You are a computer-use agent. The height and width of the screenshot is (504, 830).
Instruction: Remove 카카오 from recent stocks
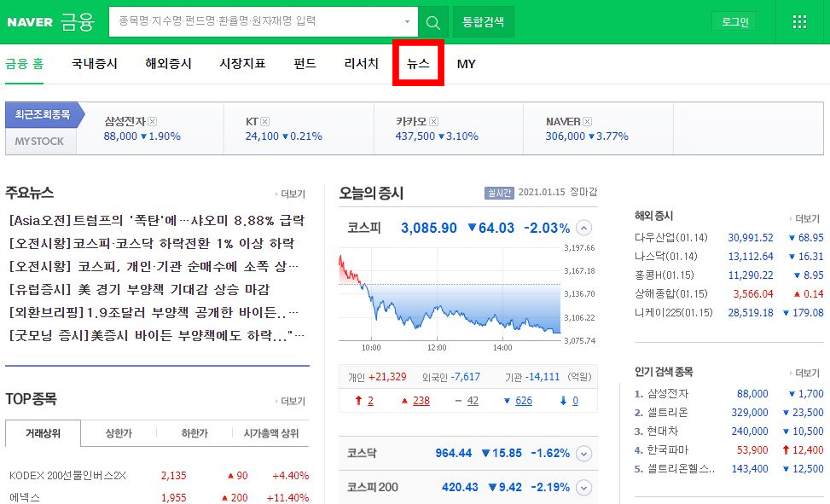(x=433, y=122)
